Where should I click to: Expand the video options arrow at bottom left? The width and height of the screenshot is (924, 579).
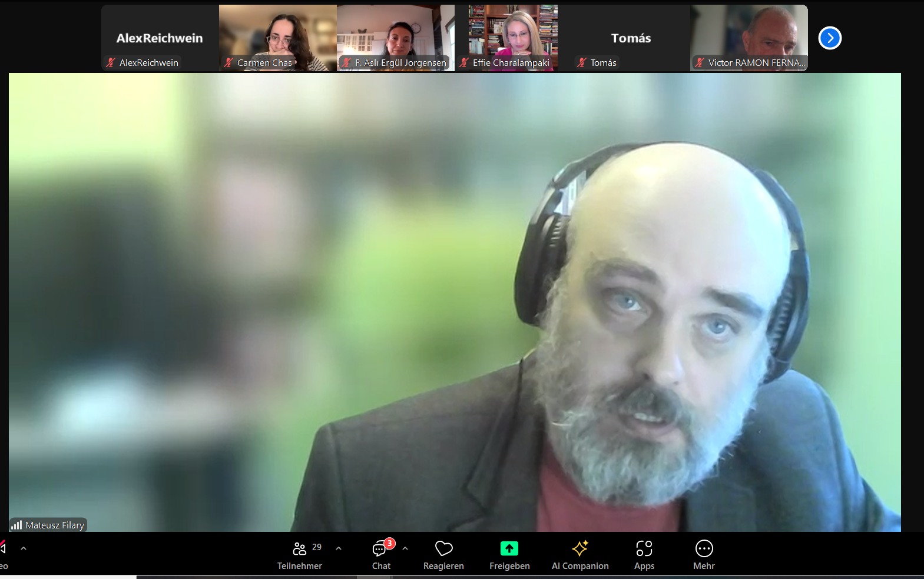click(24, 548)
